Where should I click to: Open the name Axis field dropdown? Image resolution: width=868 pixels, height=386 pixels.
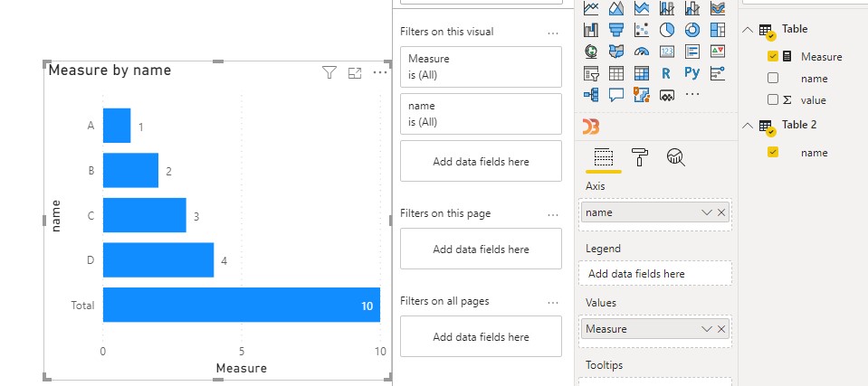[x=707, y=212]
